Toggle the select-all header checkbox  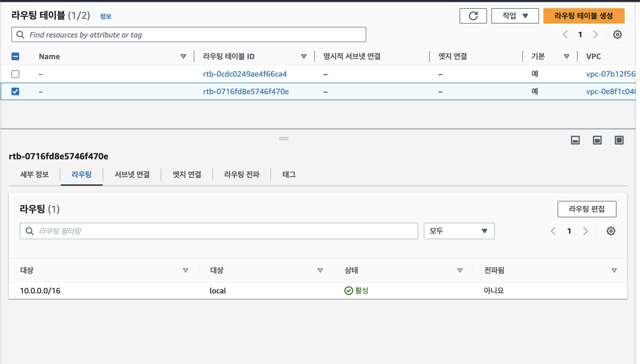(15, 56)
